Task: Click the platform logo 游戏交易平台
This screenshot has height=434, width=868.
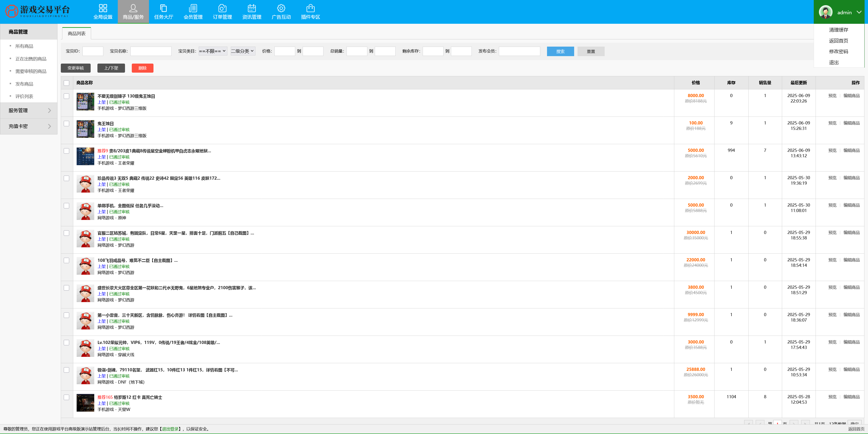Action: point(37,12)
